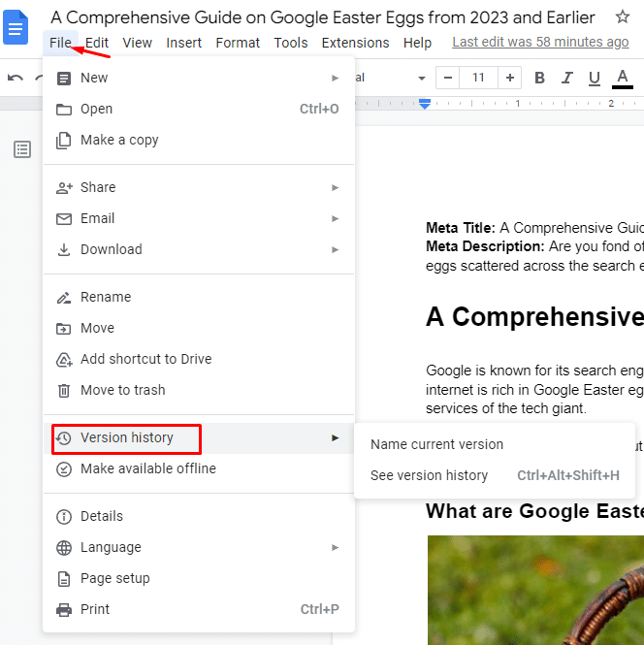Select the Share menu entry
The height and width of the screenshot is (645, 644).
pos(199,187)
